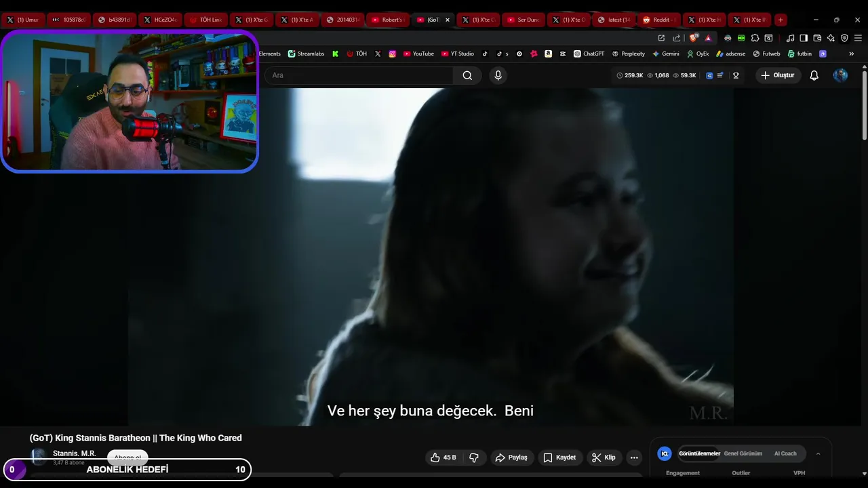Image resolution: width=868 pixels, height=488 pixels.
Task: Switch to latest (14 tab
Action: tap(614, 20)
